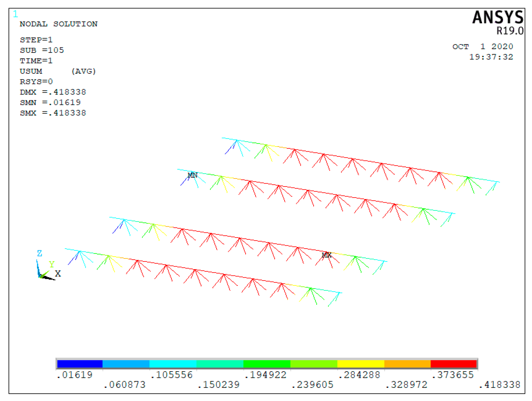Click the ANSYS logo
The height and width of the screenshot is (401, 532).
tap(498, 17)
